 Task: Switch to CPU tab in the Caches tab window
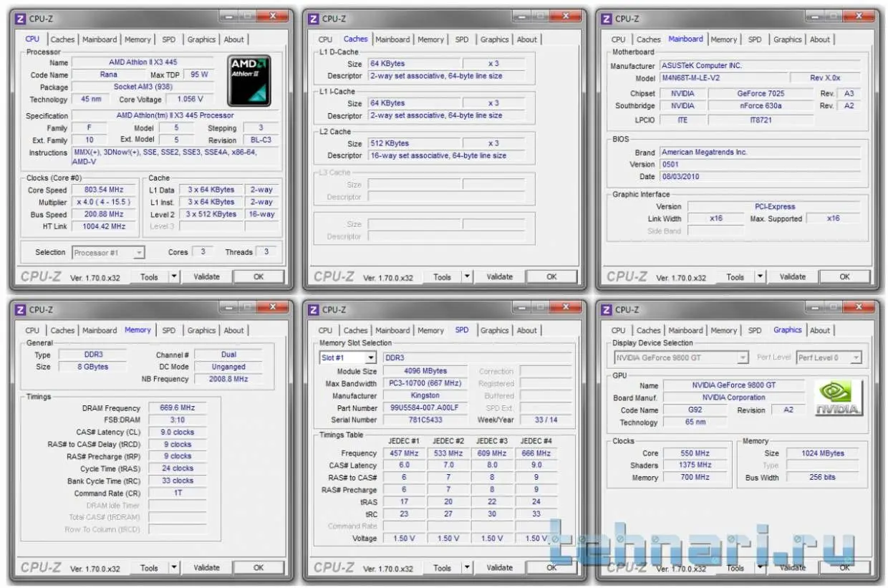(x=325, y=39)
